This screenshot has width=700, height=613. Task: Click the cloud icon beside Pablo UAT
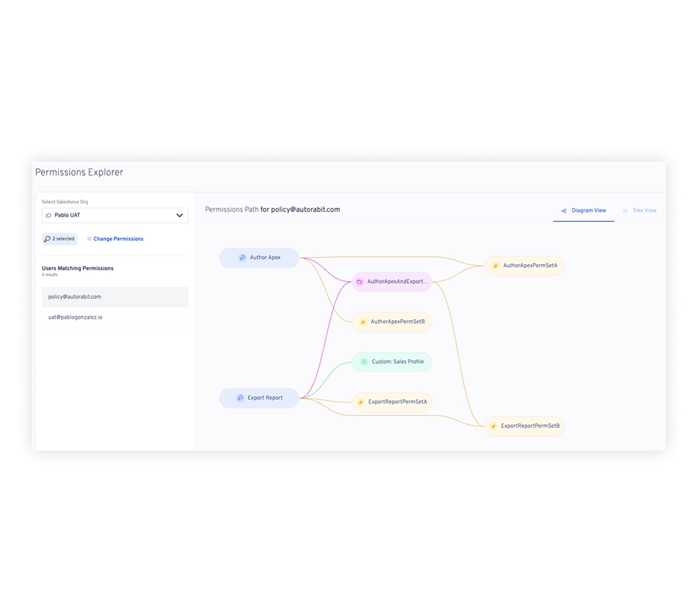48,216
